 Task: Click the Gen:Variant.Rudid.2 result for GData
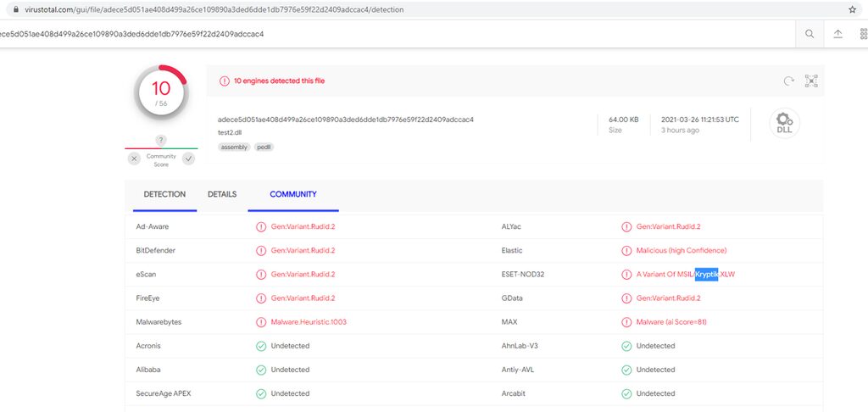pos(668,298)
